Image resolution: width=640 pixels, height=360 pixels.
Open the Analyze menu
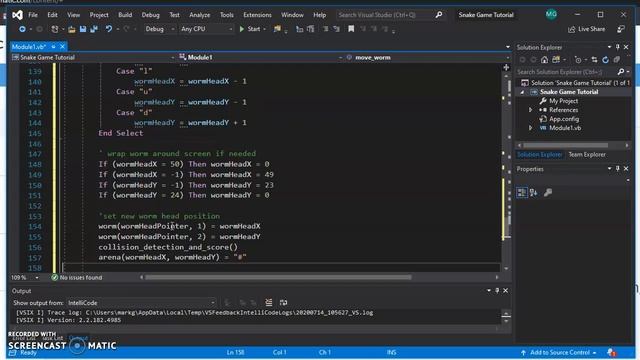tap(200, 15)
